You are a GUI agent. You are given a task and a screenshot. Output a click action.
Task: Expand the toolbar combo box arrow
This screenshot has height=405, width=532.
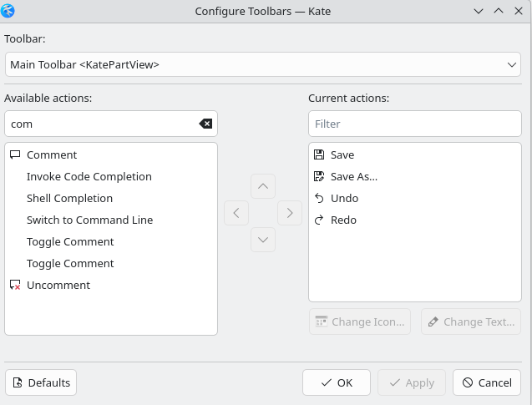pyautogui.click(x=512, y=64)
